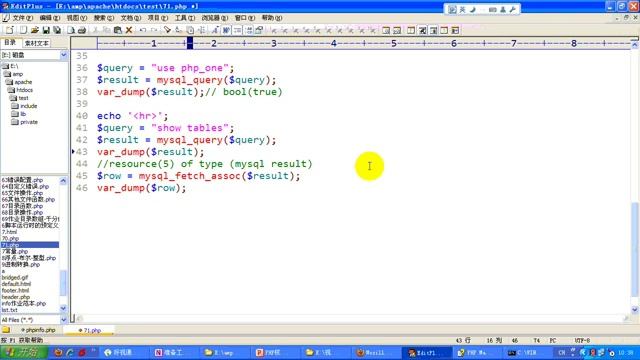640x360 pixels.
Task: Select 71.php in the file list
Action: pos(30,245)
